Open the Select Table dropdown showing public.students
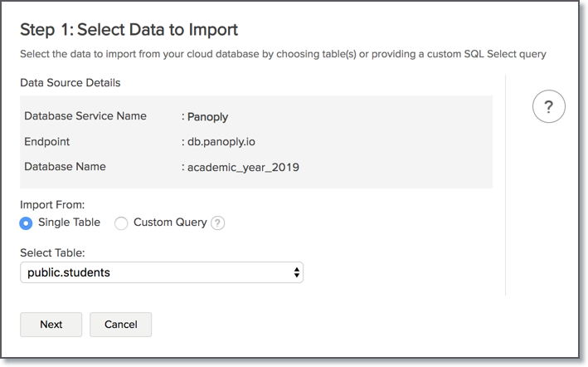Viewport: 588px width, 367px height. pyautogui.click(x=161, y=272)
